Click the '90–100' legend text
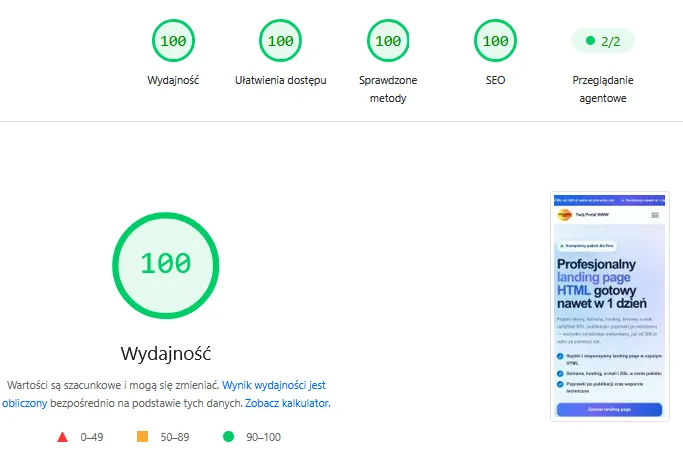Screen dimensions: 683x457 pos(264,437)
